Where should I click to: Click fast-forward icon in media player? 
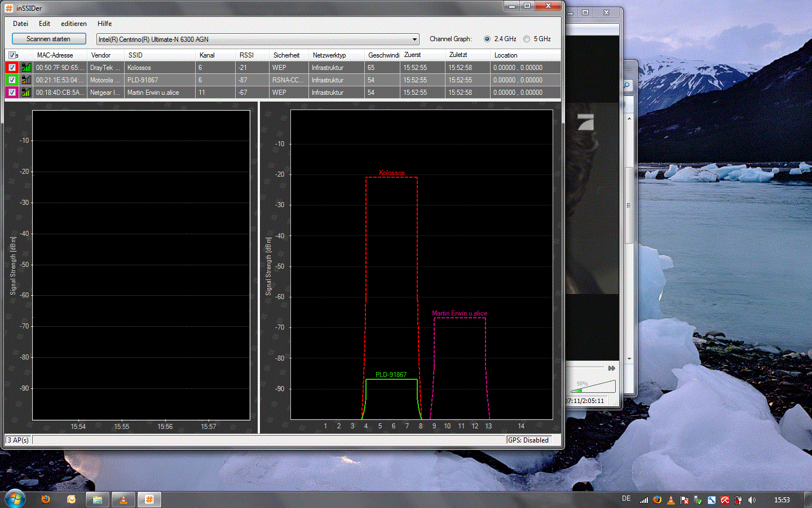point(612,368)
